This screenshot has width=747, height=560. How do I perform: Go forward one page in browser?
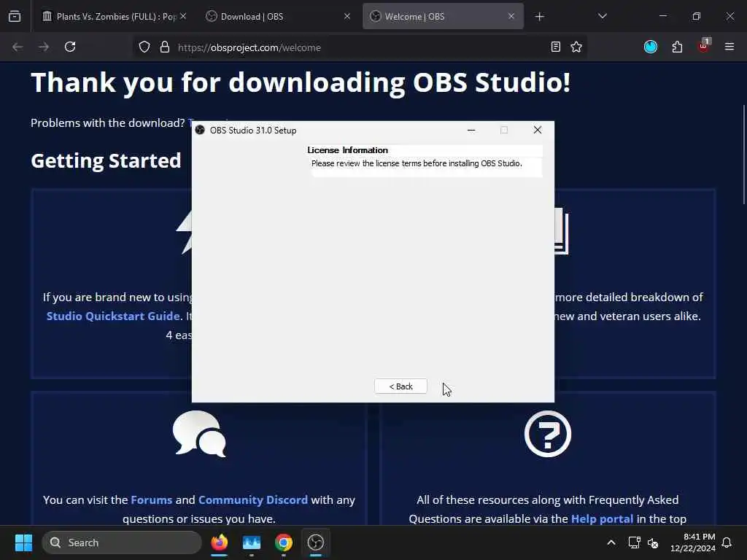point(44,47)
